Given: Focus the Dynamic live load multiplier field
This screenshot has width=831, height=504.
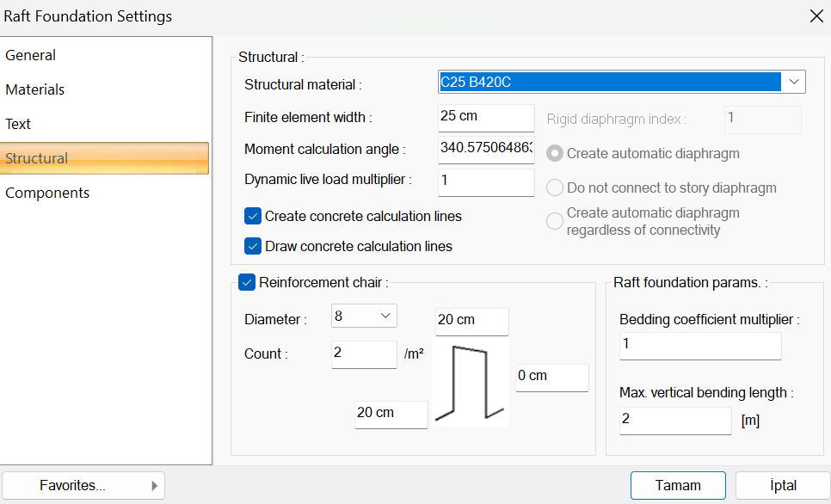Looking at the screenshot, I should (x=485, y=181).
